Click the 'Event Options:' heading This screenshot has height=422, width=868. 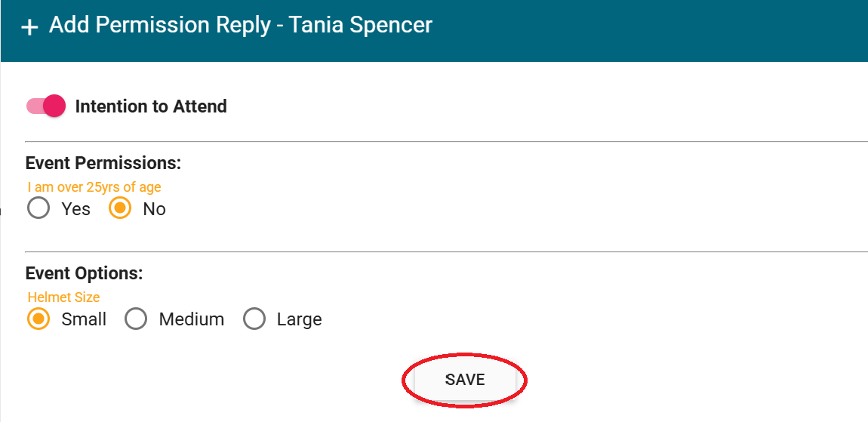[x=84, y=273]
